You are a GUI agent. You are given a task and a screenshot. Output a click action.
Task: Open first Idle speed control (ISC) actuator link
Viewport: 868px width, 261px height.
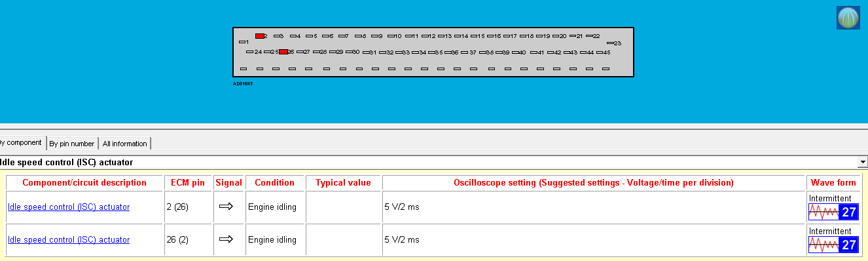tap(69, 207)
